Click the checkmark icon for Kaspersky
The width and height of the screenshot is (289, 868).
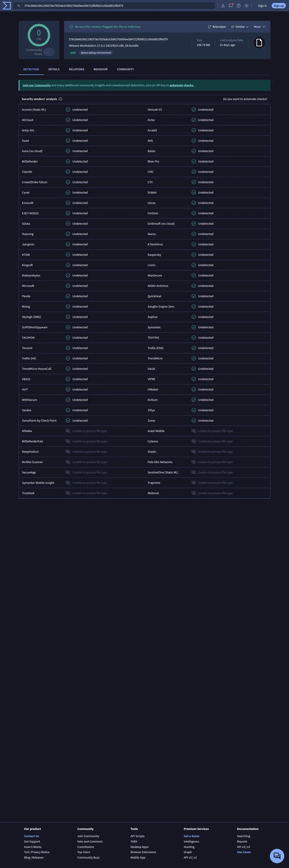pyautogui.click(x=194, y=255)
